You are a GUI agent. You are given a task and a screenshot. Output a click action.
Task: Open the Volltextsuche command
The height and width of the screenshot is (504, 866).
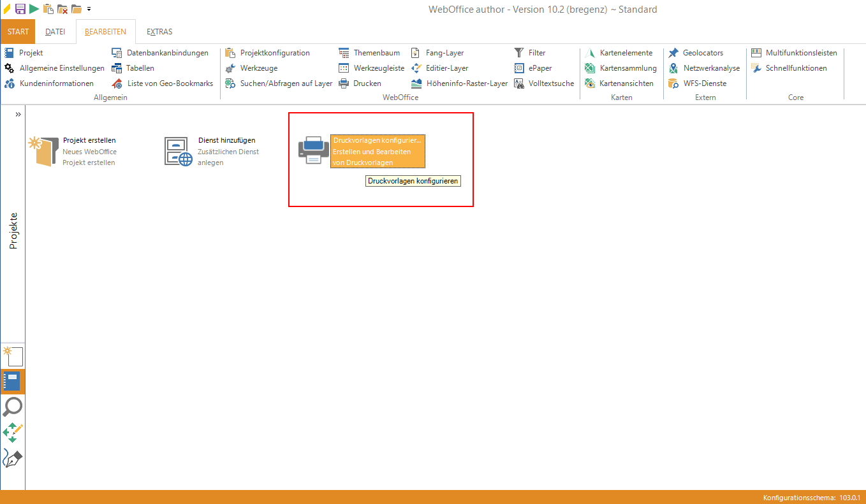coord(544,83)
